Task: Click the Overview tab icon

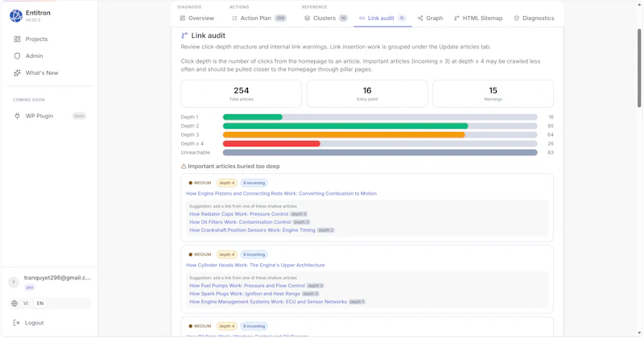Action: (x=183, y=18)
